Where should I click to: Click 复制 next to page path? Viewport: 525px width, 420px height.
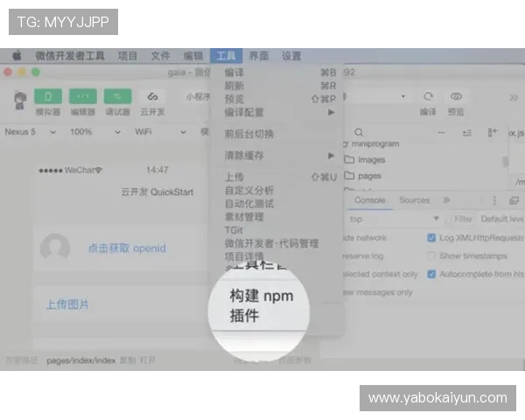click(x=128, y=360)
